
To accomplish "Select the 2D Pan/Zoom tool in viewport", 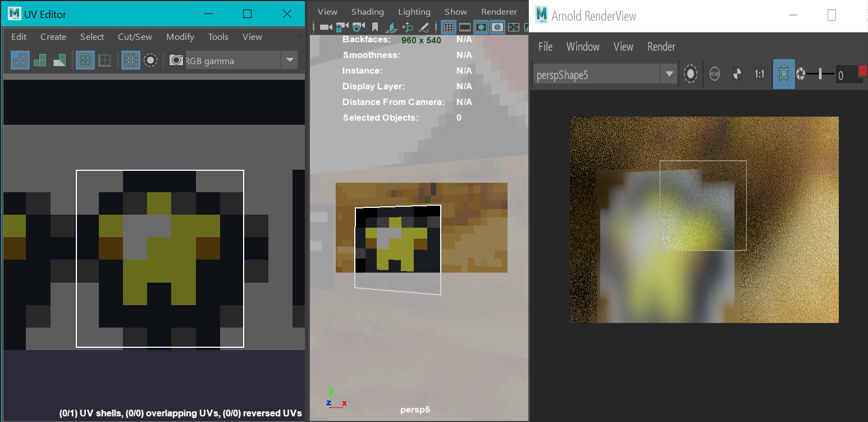I will pos(408,27).
